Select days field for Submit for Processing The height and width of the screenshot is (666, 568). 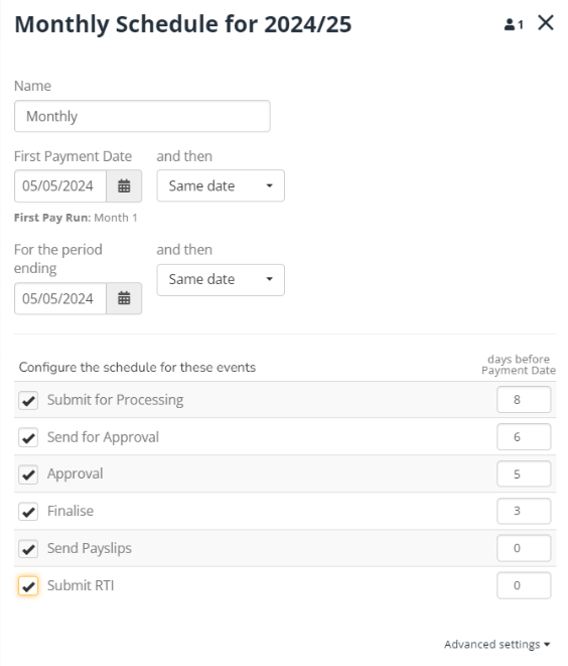click(x=524, y=400)
